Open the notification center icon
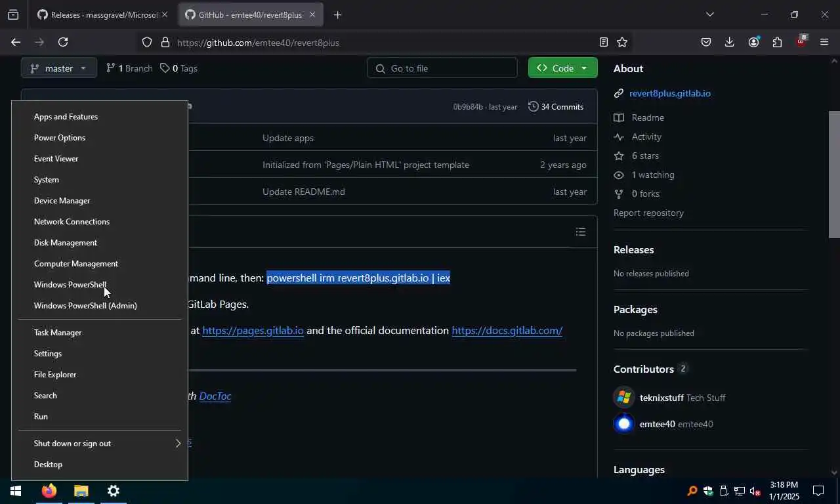Screen dimensions: 840x504 818,491
